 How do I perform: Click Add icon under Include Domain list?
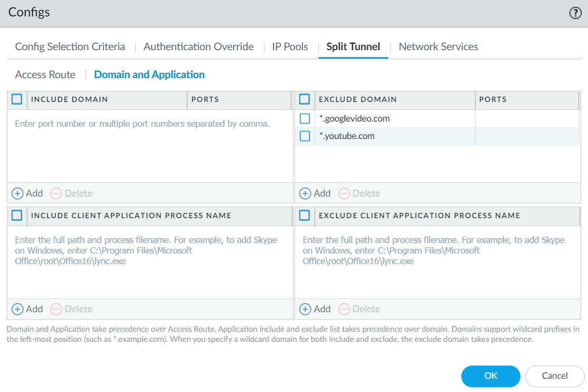coord(18,193)
